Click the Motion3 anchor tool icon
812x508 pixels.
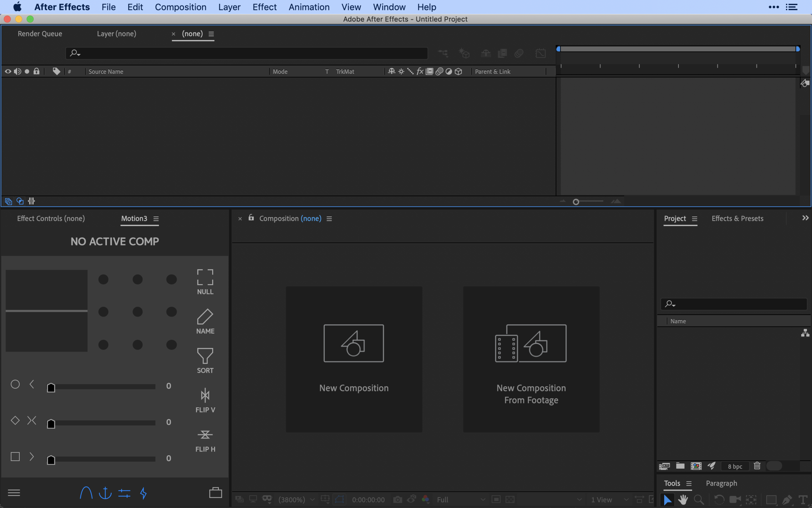105,493
